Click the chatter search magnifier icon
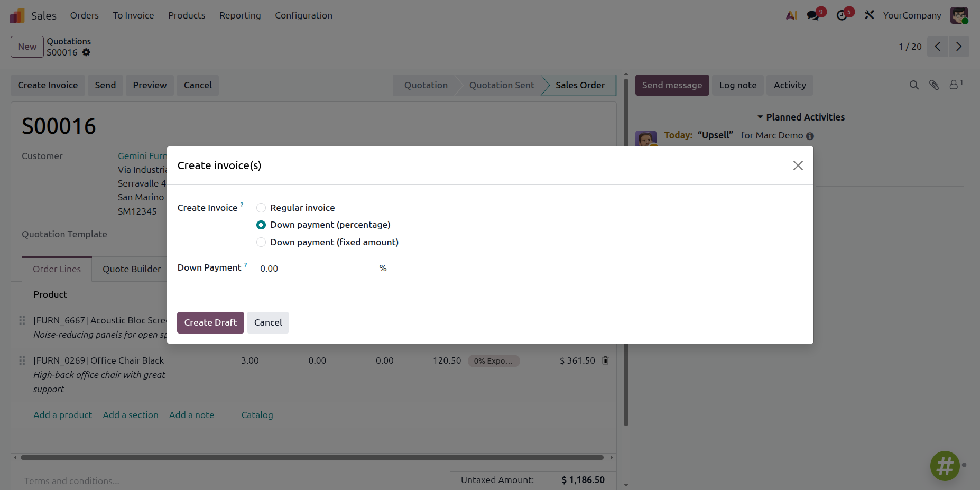The width and height of the screenshot is (980, 490). click(x=914, y=85)
